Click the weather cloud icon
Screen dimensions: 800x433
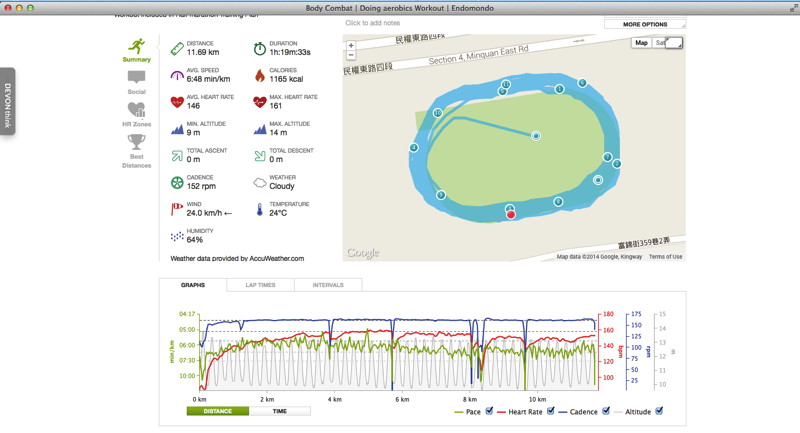[x=260, y=183]
